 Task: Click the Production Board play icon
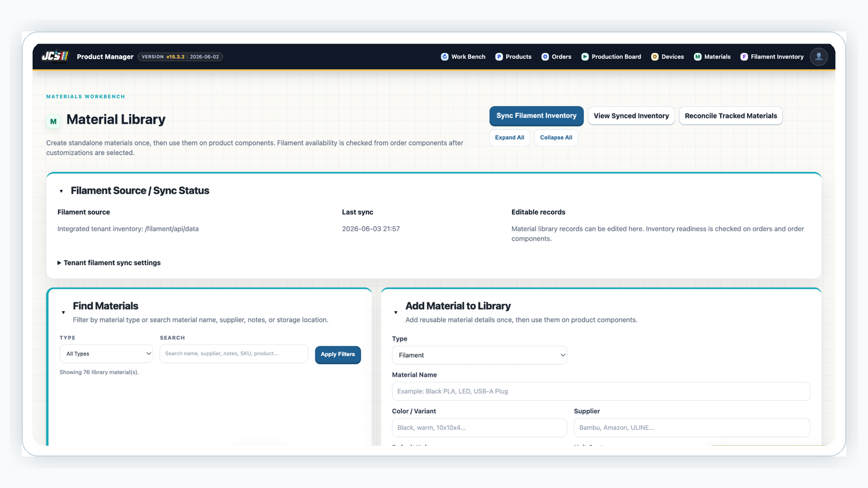tap(585, 56)
